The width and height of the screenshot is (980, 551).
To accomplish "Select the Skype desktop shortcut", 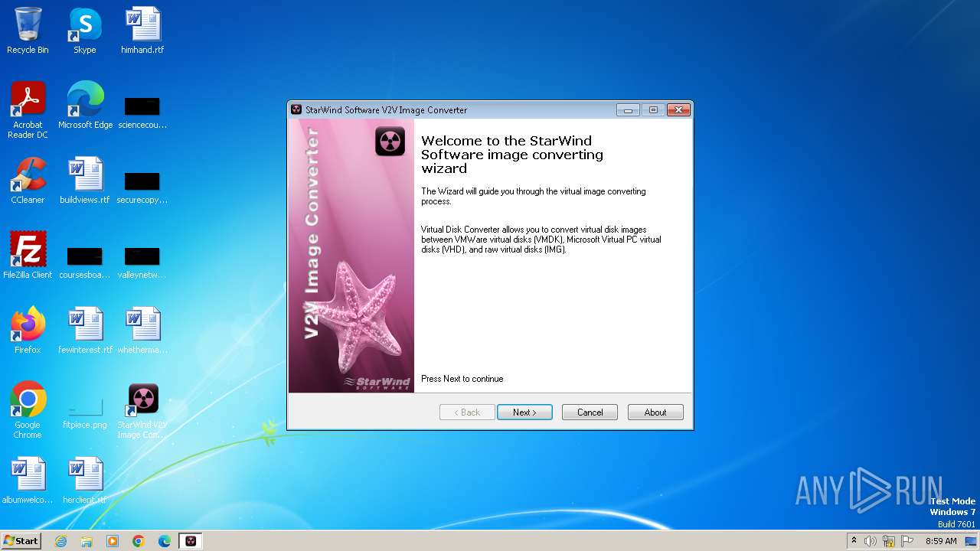I will coord(84,31).
